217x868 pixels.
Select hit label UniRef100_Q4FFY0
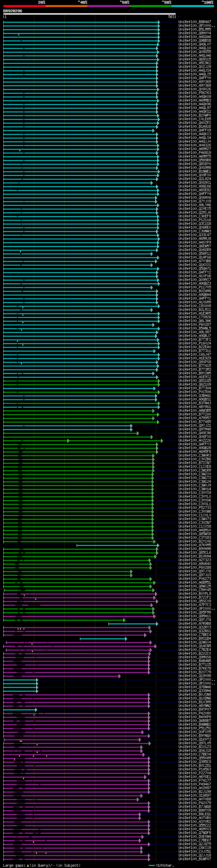tap(195, 78)
